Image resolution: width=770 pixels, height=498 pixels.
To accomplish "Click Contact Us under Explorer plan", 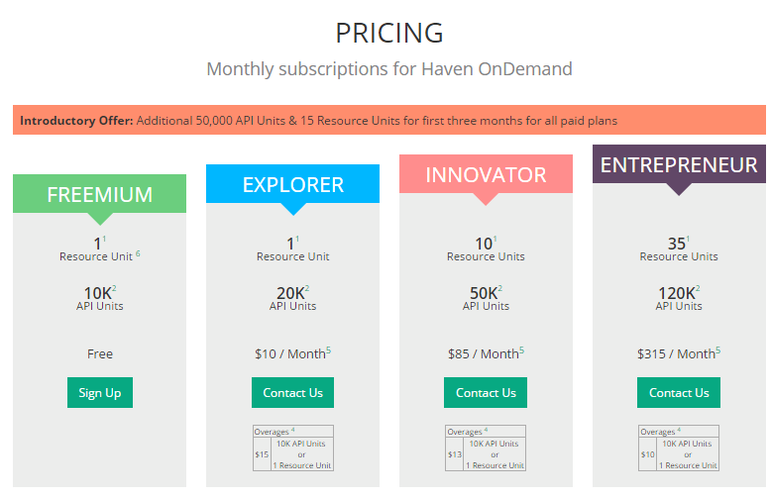I will [x=293, y=392].
